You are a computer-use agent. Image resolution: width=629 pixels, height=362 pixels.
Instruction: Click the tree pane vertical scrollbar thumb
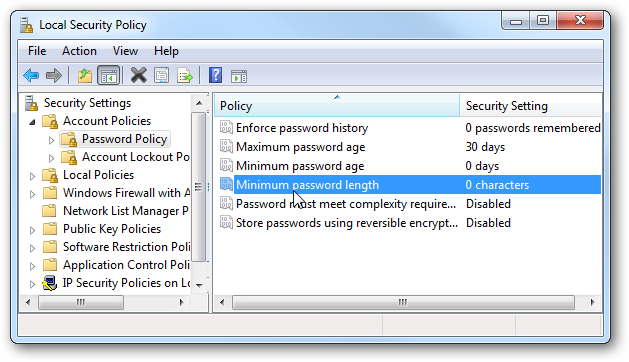199,187
